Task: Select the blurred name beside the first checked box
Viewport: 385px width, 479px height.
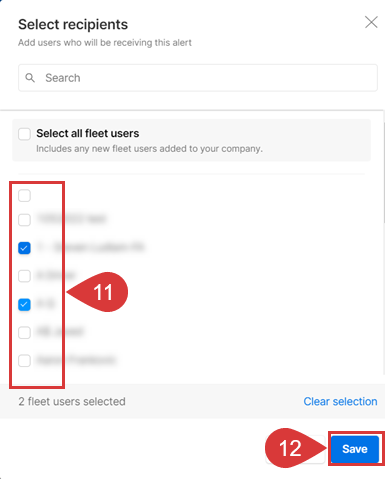Action: [91, 247]
